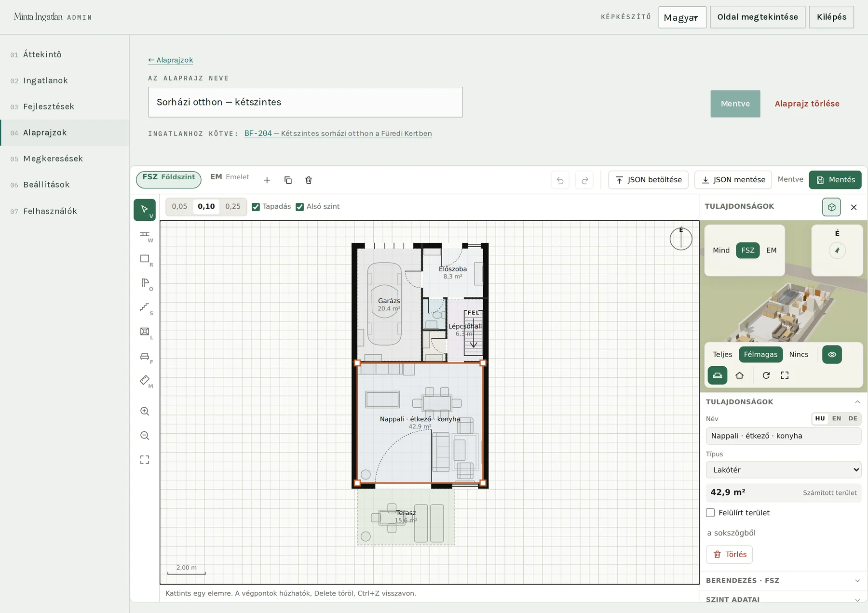Toggle furniture display in 3D preview
This screenshot has height=613, width=868.
(x=718, y=375)
